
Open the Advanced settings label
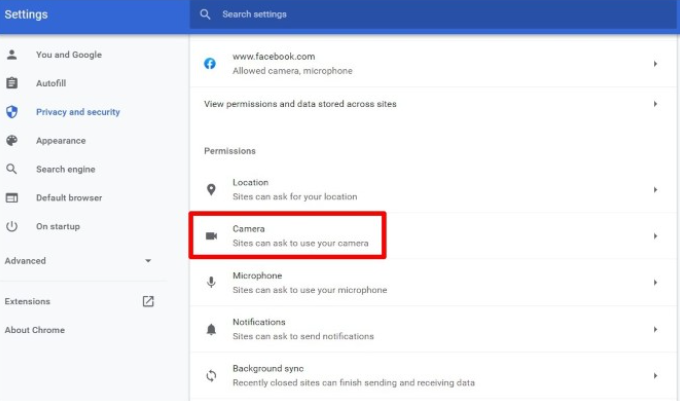point(25,261)
